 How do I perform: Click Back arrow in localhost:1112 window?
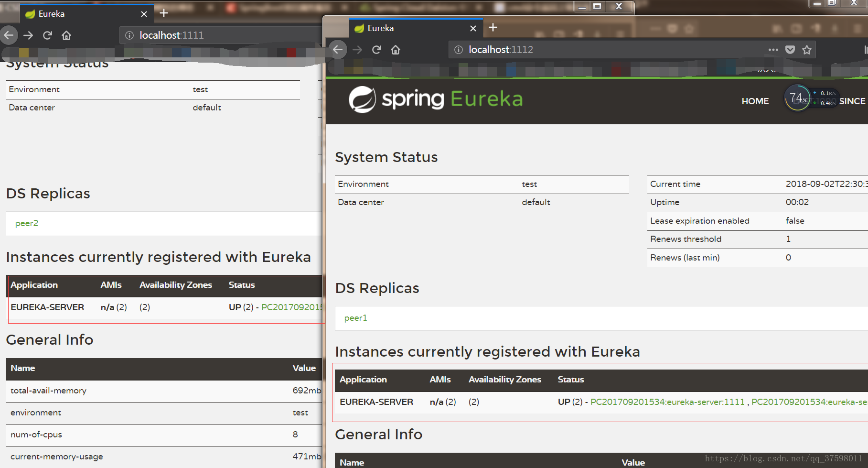(338, 50)
